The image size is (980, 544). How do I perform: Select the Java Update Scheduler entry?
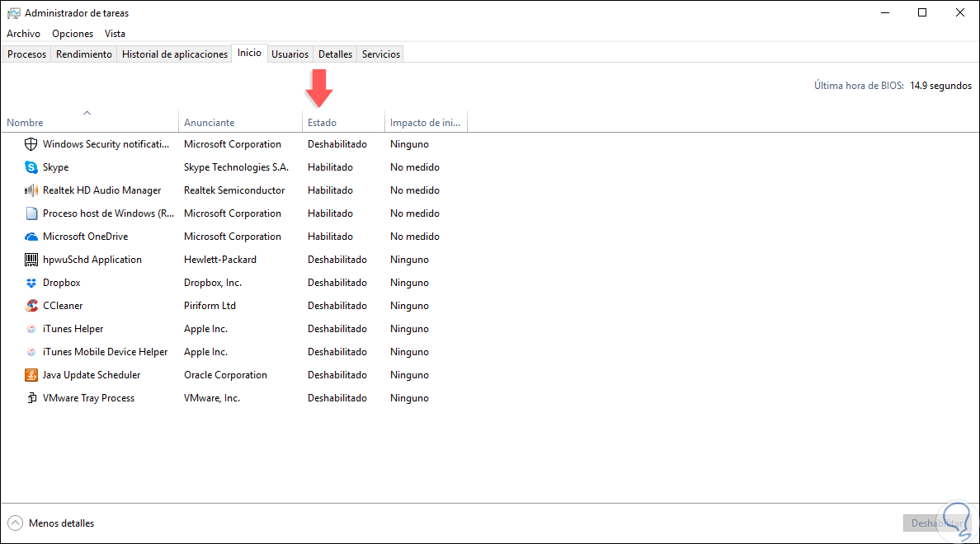point(92,375)
